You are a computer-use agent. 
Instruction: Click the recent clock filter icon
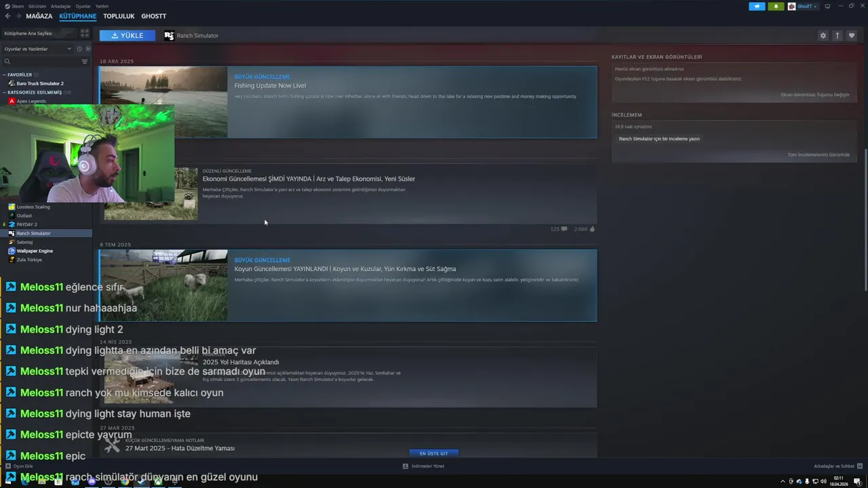(79, 49)
